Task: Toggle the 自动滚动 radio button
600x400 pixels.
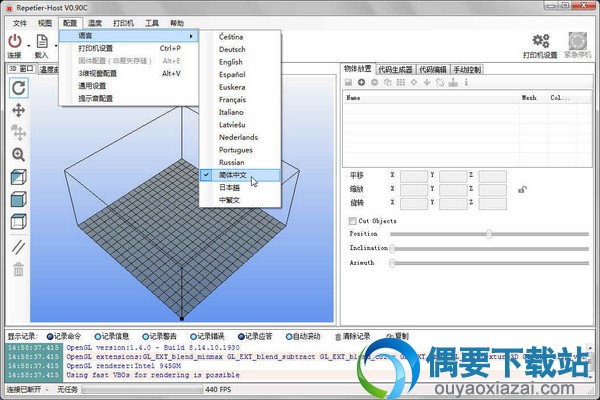Action: (x=289, y=337)
